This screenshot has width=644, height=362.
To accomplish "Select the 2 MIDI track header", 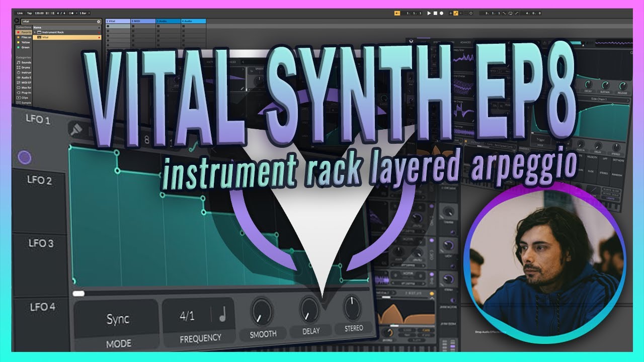I will pos(143,21).
